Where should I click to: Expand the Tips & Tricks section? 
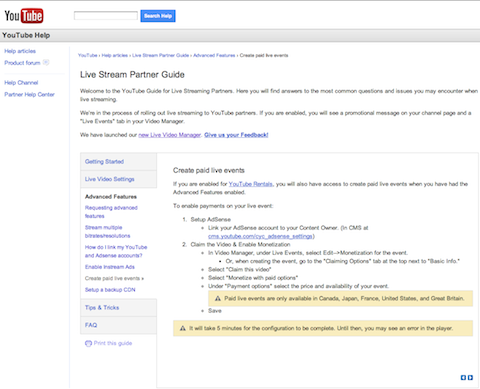[x=118, y=308]
